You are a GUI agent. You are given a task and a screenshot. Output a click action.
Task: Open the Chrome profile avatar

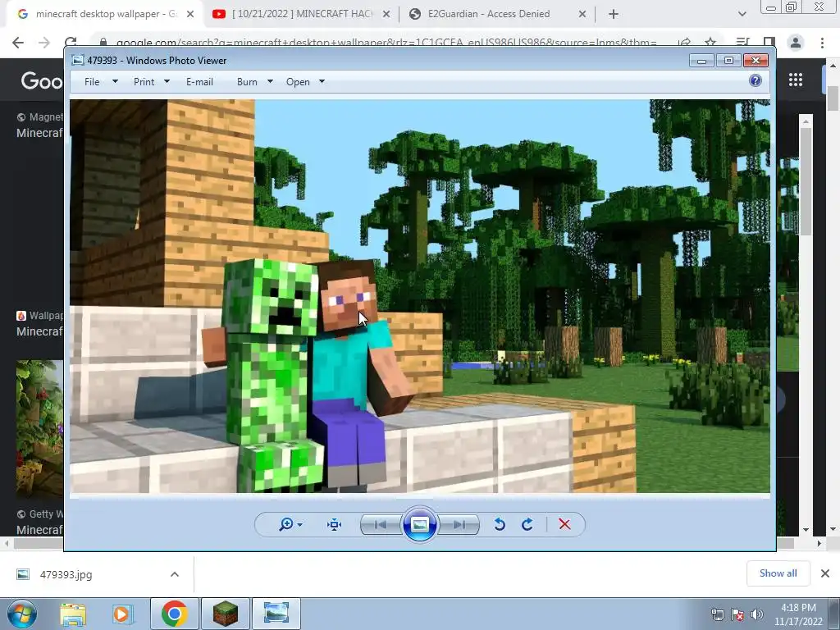(x=796, y=43)
